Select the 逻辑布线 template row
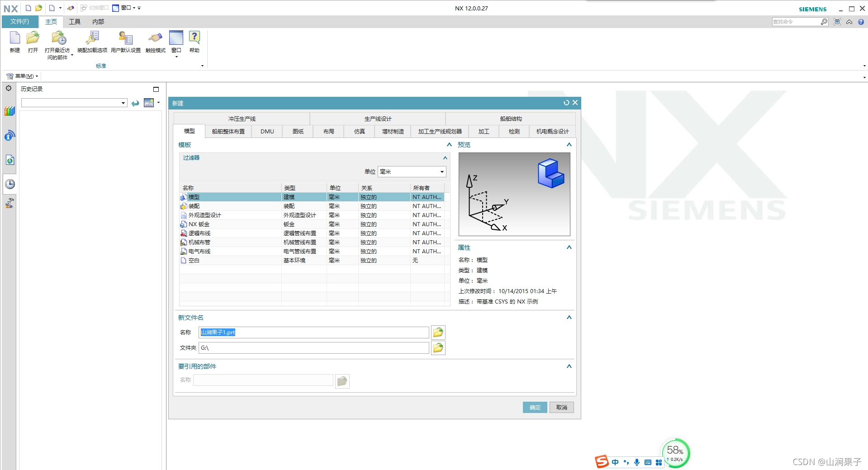Screen dimensions: 868x470 click(312, 233)
